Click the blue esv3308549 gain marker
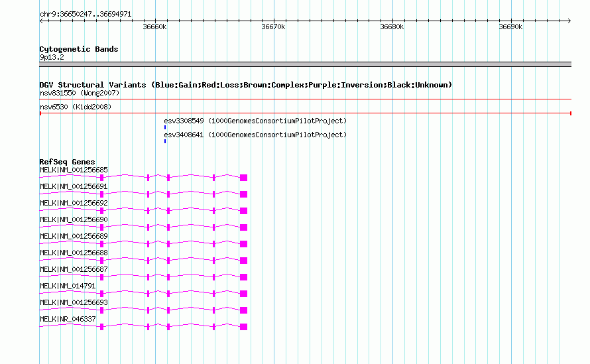 pos(165,127)
